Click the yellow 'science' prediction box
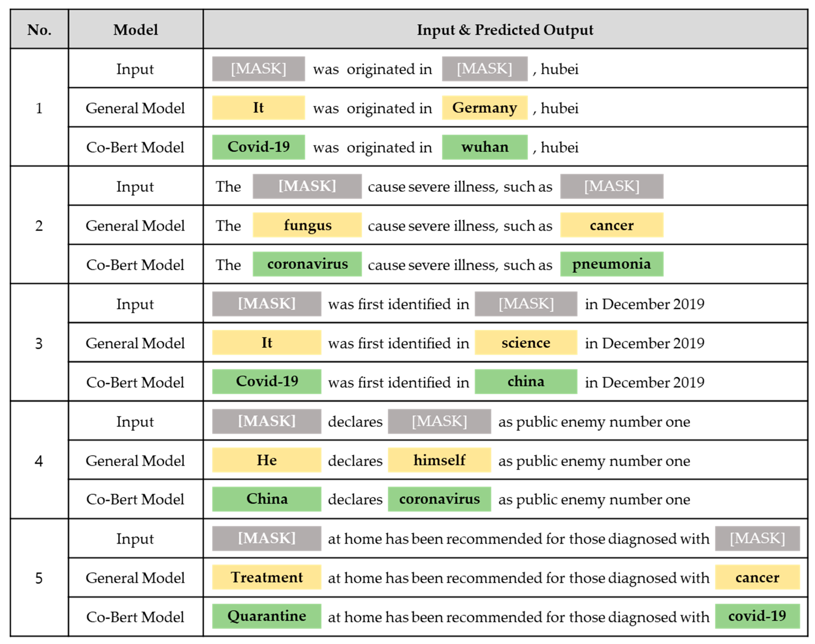The width and height of the screenshot is (815, 644). [526, 342]
